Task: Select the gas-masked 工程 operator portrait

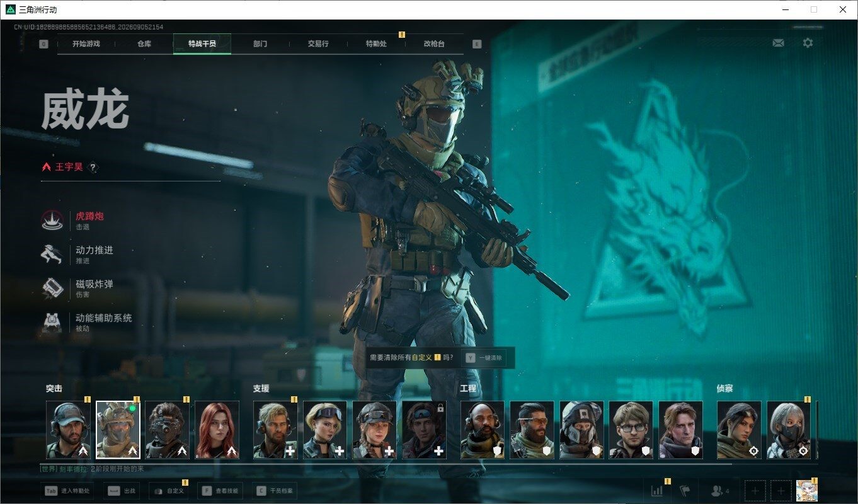Action: click(582, 430)
